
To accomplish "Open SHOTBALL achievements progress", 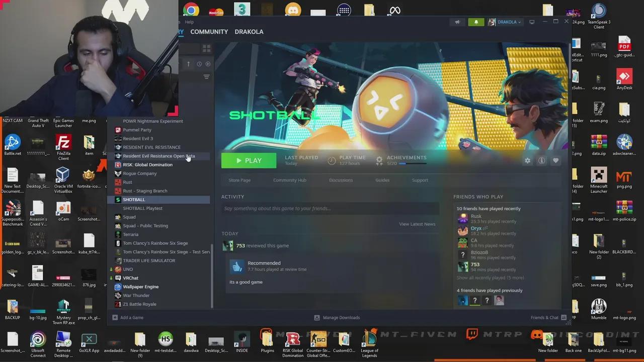I will pos(401,160).
